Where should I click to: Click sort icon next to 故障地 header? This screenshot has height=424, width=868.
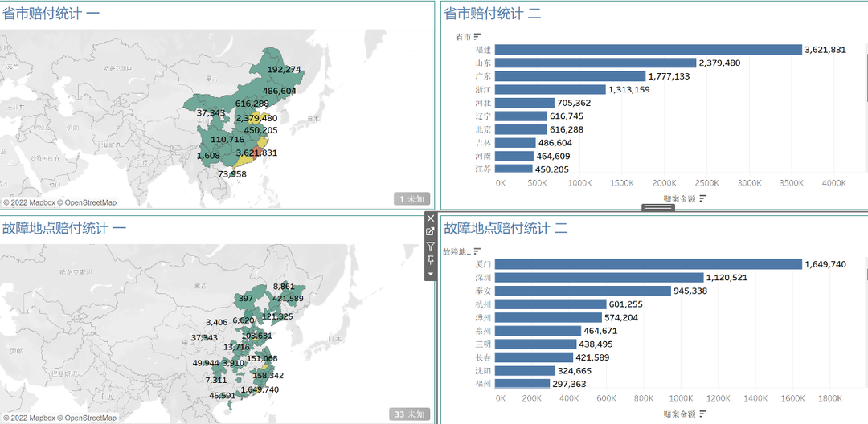pos(477,251)
